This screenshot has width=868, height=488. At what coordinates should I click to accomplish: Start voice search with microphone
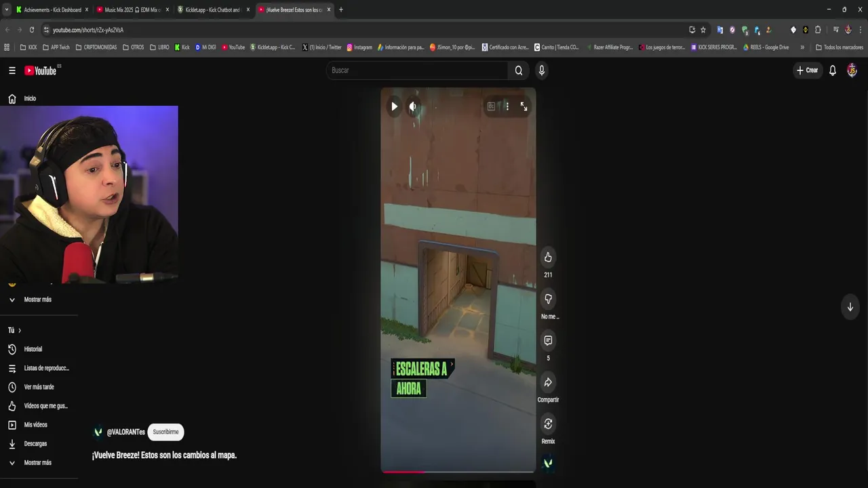[x=541, y=70]
